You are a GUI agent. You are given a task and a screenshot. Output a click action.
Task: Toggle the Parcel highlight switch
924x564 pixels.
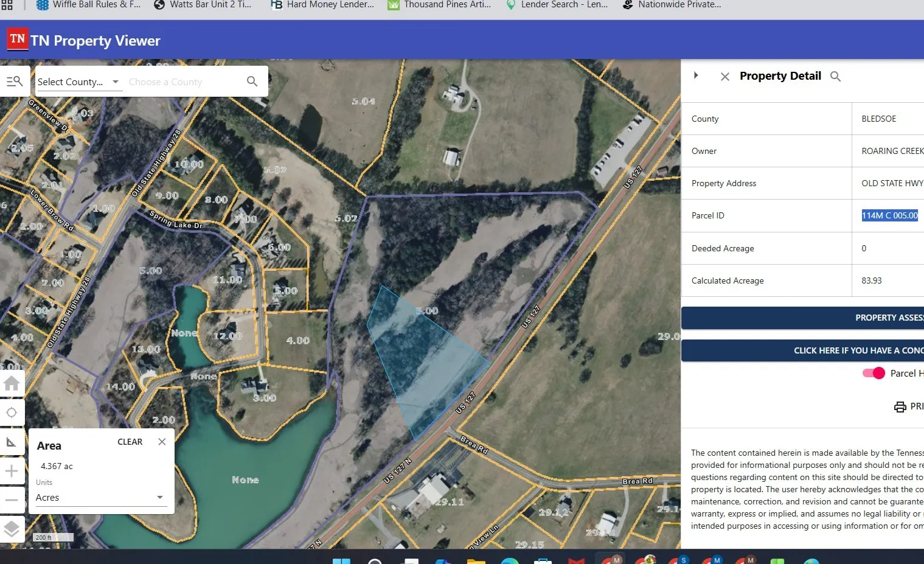[874, 374]
